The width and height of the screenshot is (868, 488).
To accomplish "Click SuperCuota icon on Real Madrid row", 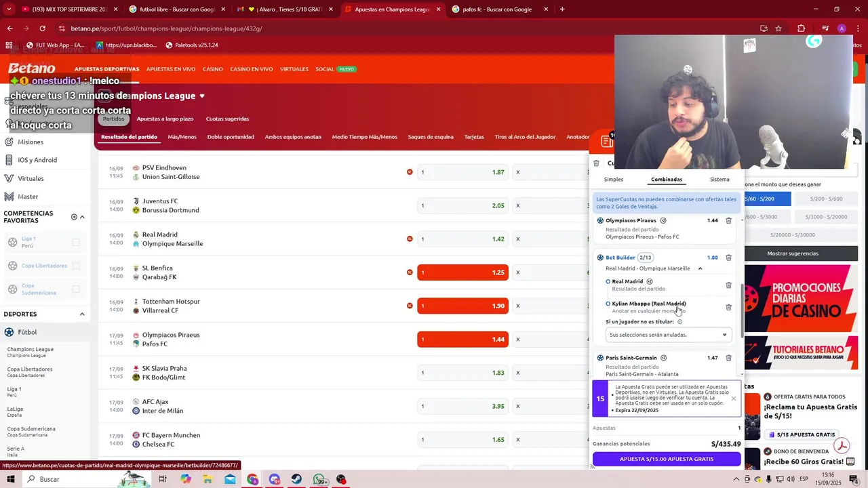I will tap(410, 239).
